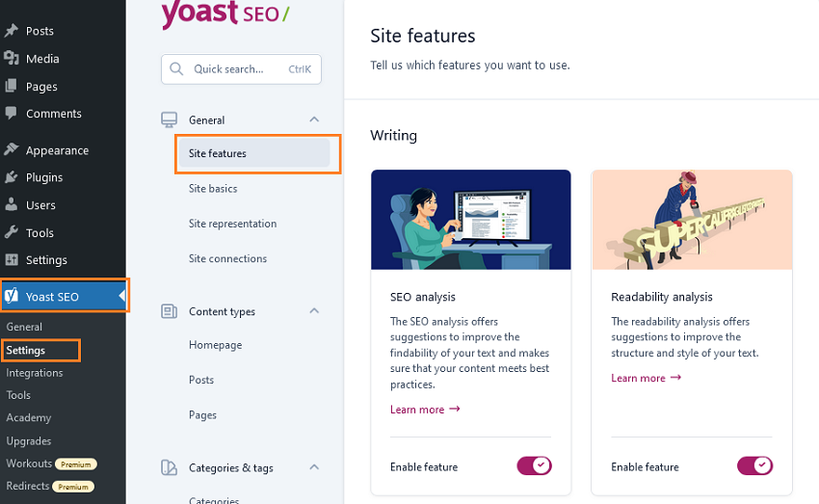Click the 'SEO analysis' card title

pyautogui.click(x=423, y=297)
